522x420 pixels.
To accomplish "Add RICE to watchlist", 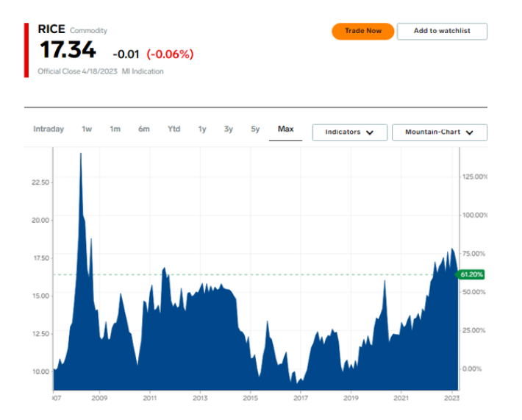I will click(442, 31).
